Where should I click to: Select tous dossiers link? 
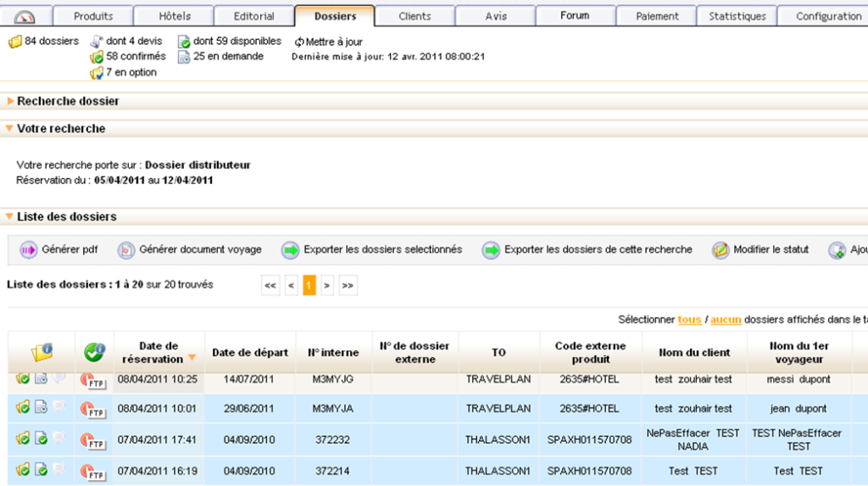click(x=689, y=320)
